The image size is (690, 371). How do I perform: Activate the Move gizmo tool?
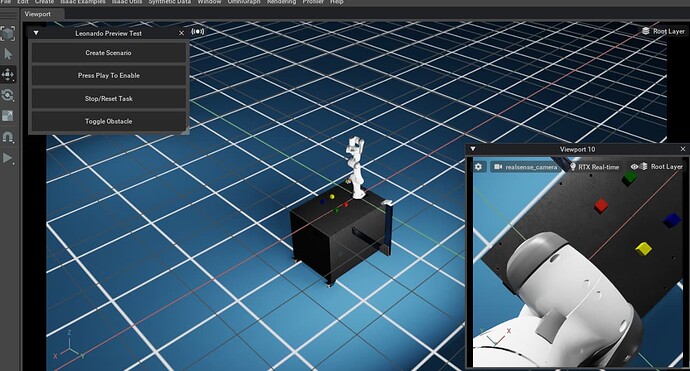coord(8,74)
